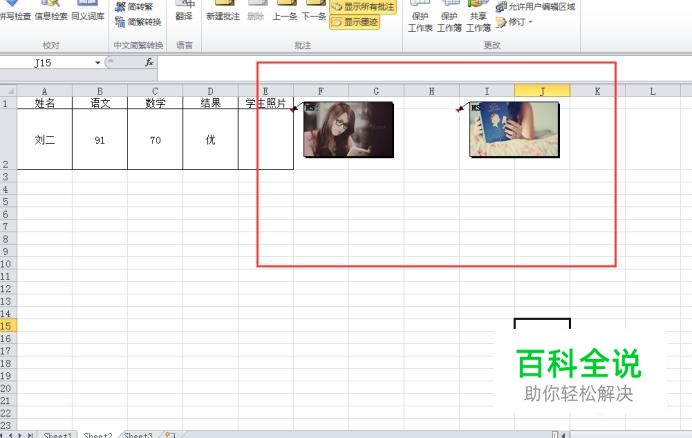Toggle 显示墨迹 show ink
Image resolution: width=692 pixels, height=438 pixels.
(x=354, y=22)
